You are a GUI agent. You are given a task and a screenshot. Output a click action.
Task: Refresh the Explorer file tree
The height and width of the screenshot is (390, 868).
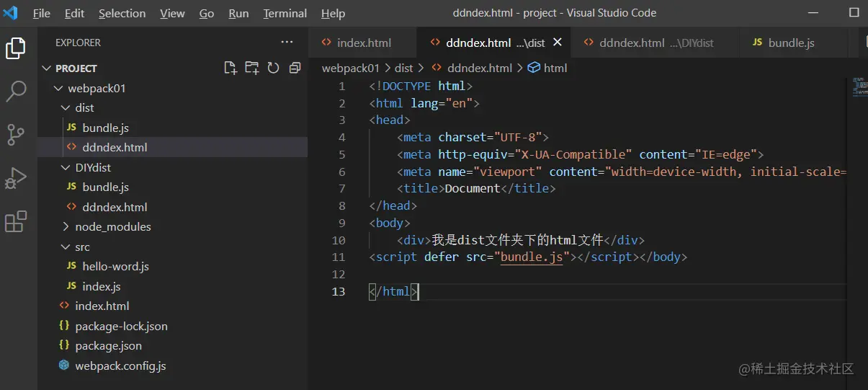tap(273, 68)
